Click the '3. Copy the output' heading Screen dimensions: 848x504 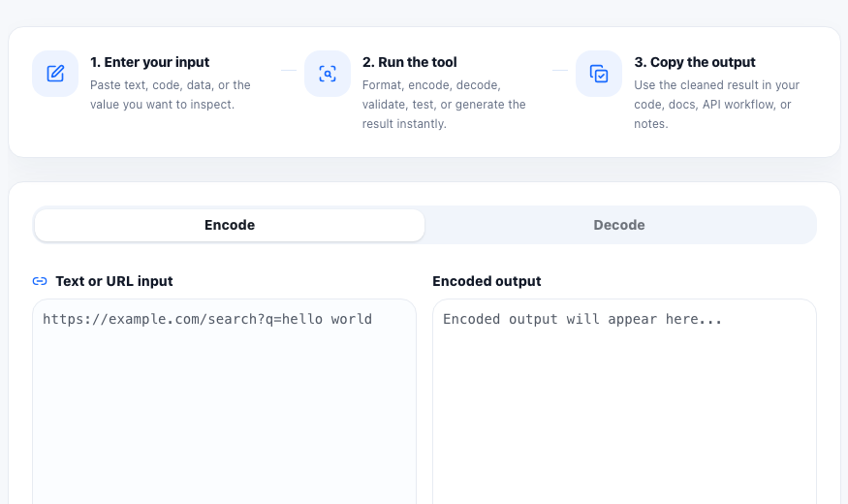(695, 62)
